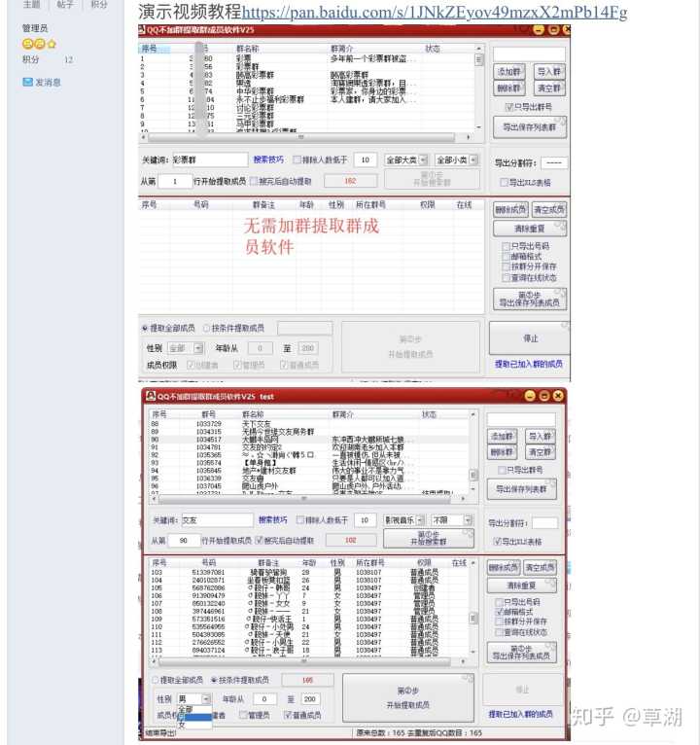
Task: Expand the 不限 subcategory dropdown
Action: [x=469, y=520]
